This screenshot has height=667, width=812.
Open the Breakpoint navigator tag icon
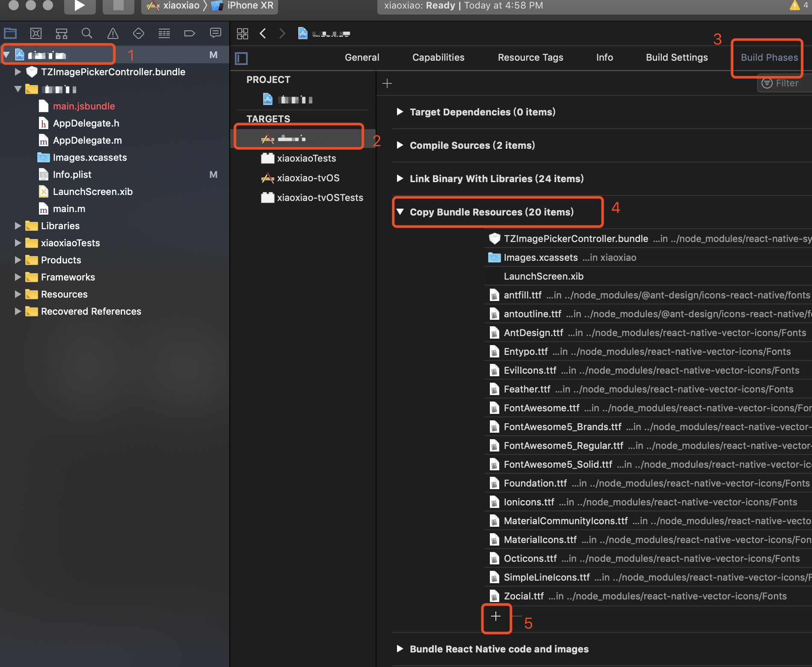coord(190,33)
